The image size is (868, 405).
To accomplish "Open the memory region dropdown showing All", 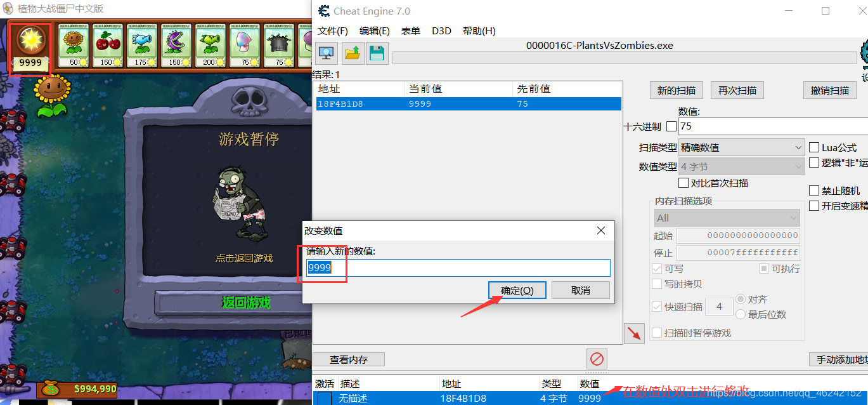I will 727,218.
